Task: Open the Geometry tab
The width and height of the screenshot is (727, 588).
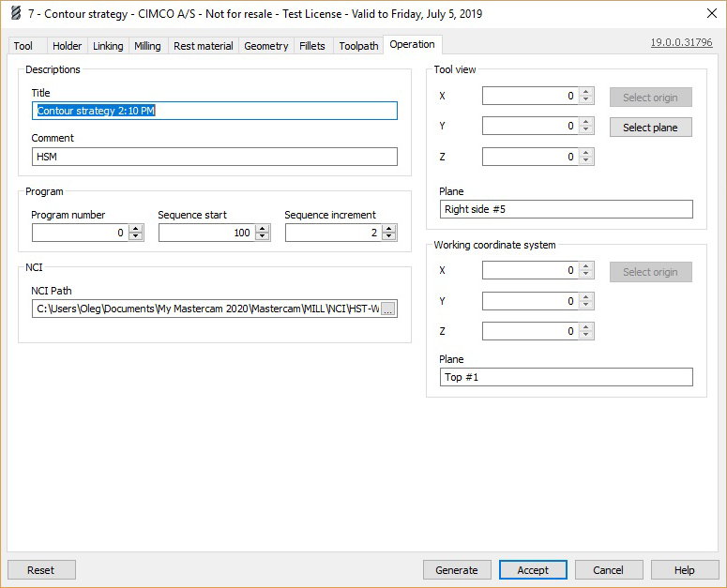Action: coord(266,46)
